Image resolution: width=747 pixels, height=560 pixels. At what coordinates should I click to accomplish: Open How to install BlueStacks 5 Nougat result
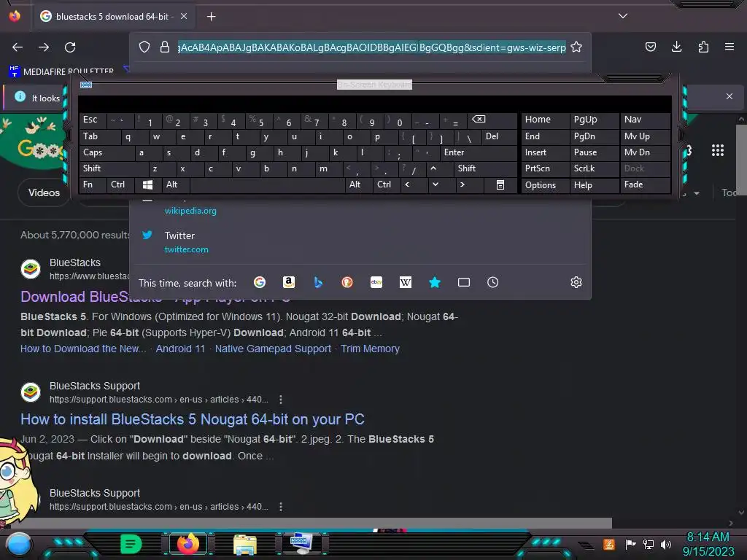tap(193, 419)
